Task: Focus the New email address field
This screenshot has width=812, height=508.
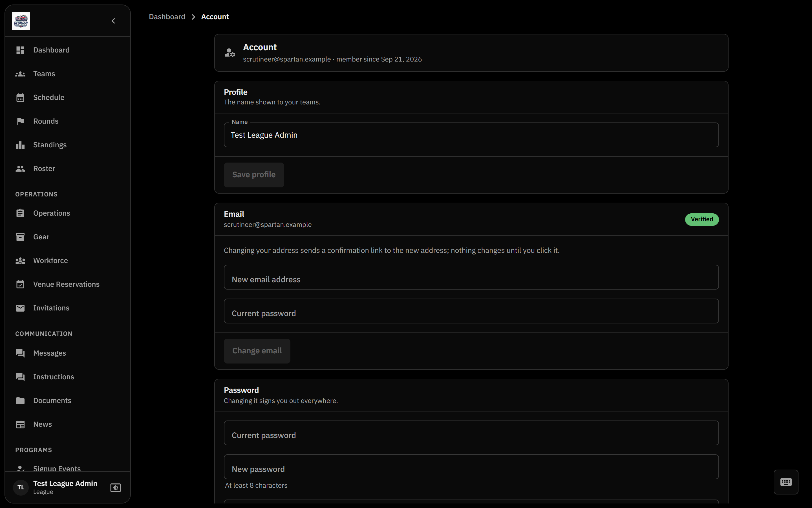Action: (x=471, y=277)
